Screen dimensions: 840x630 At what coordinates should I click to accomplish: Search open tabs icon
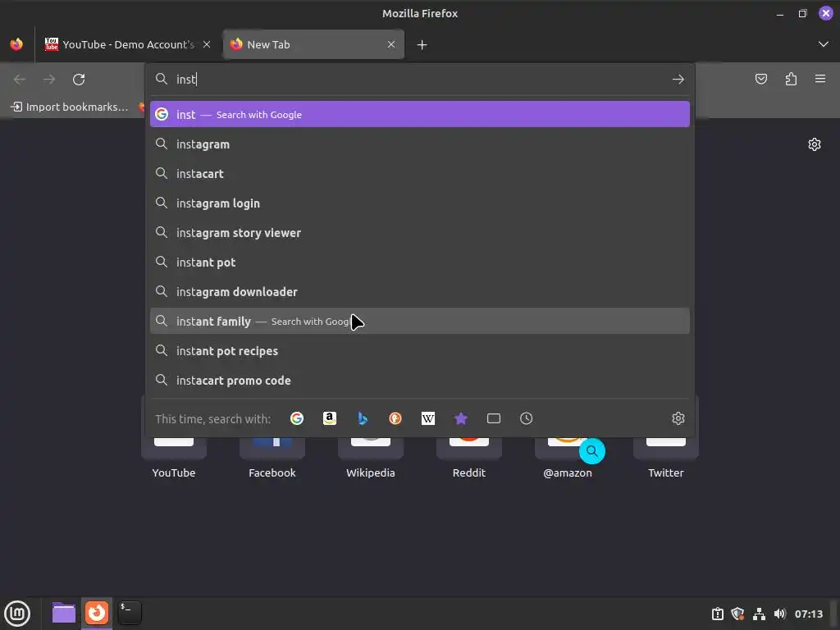click(x=493, y=418)
